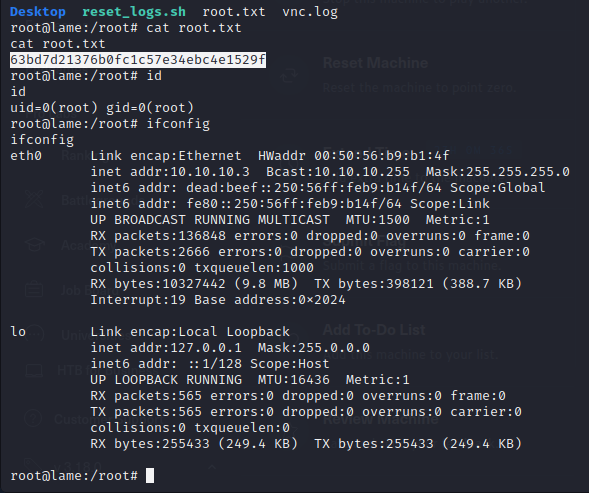589x493 pixels.
Task: Select the faded Review Machine option
Action: (x=380, y=419)
